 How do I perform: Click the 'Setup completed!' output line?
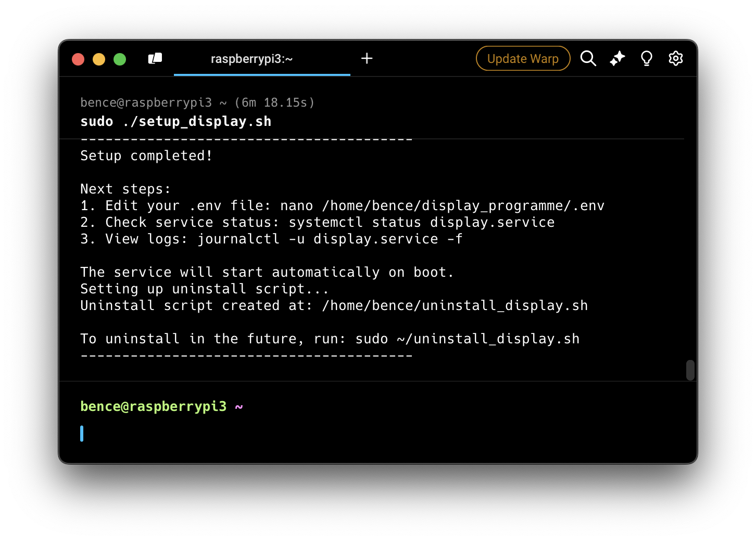coord(146,156)
